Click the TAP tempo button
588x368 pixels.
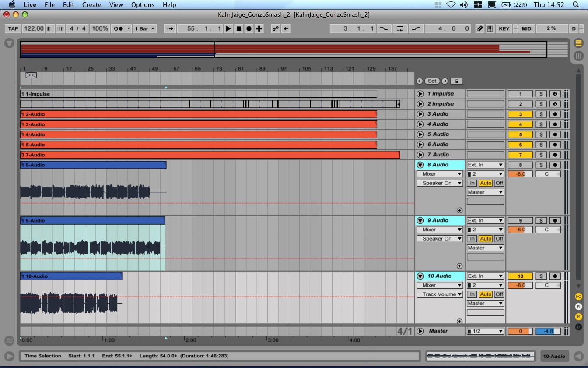pyautogui.click(x=13, y=28)
